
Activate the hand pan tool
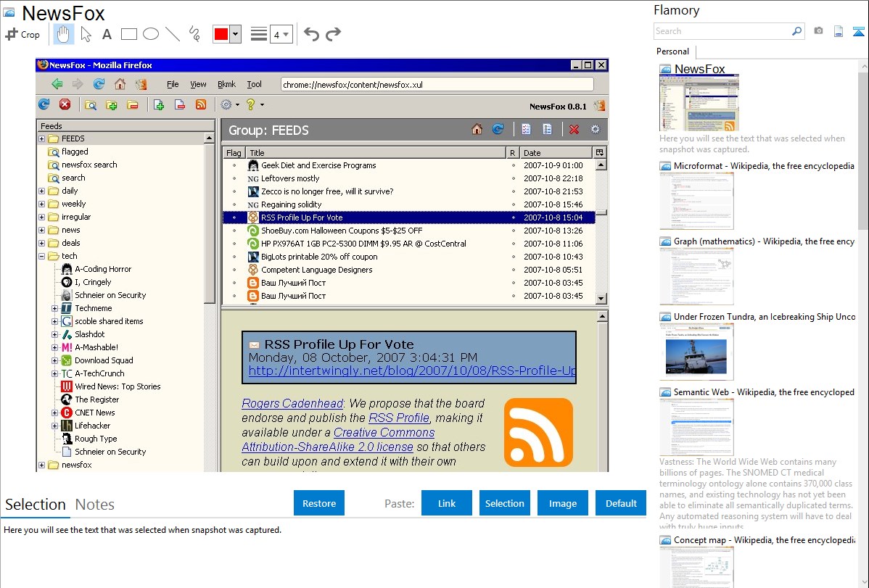(63, 34)
